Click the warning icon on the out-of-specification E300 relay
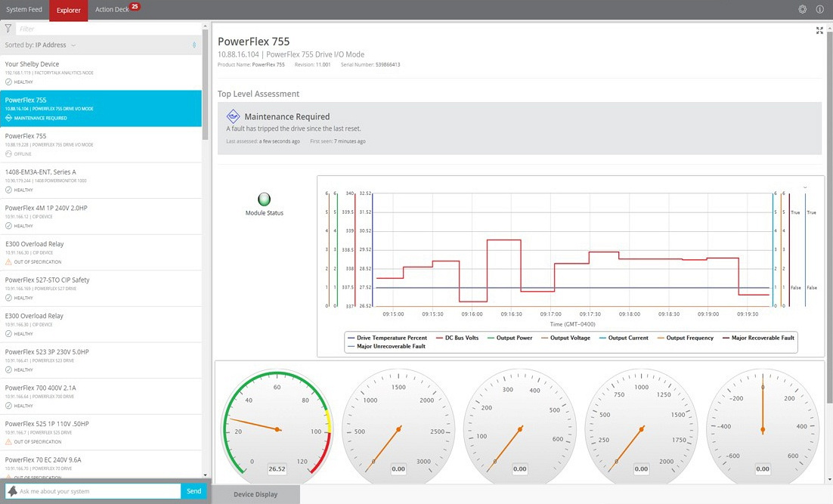The width and height of the screenshot is (833, 504). click(8, 262)
